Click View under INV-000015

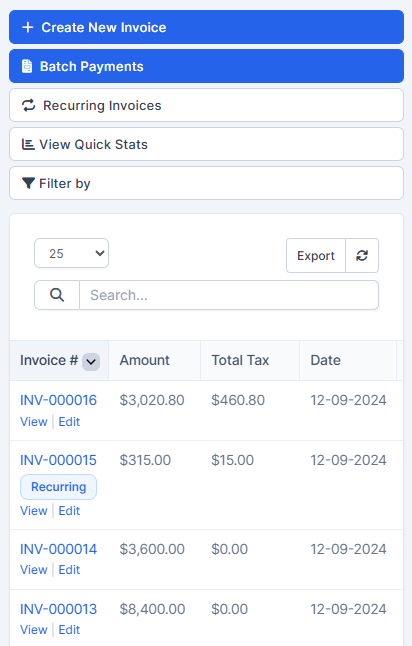34,511
